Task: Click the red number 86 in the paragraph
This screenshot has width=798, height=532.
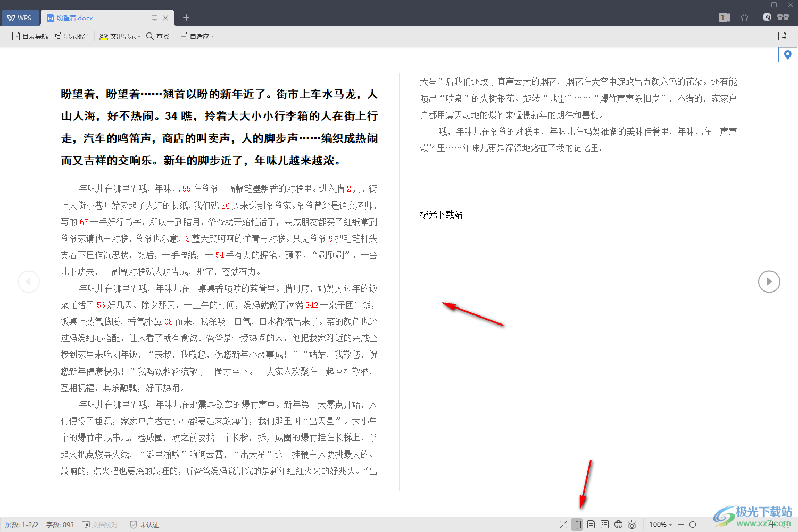Action: pos(226,205)
